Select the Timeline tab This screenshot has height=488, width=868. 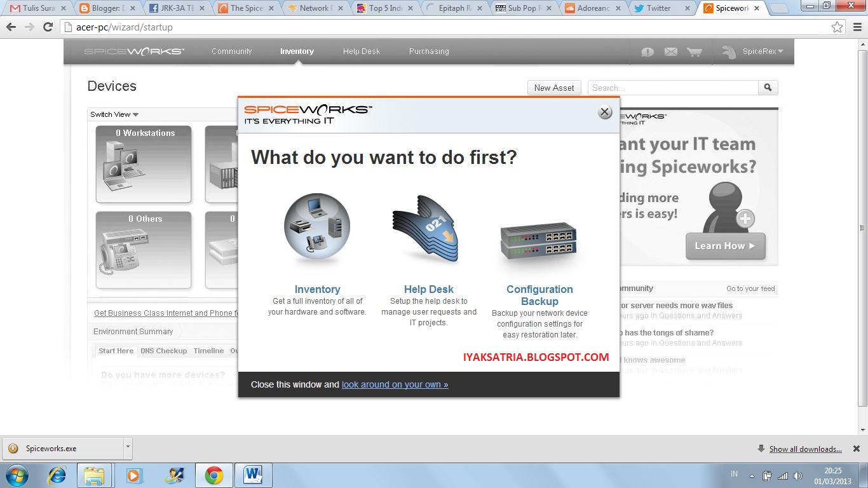pos(208,351)
